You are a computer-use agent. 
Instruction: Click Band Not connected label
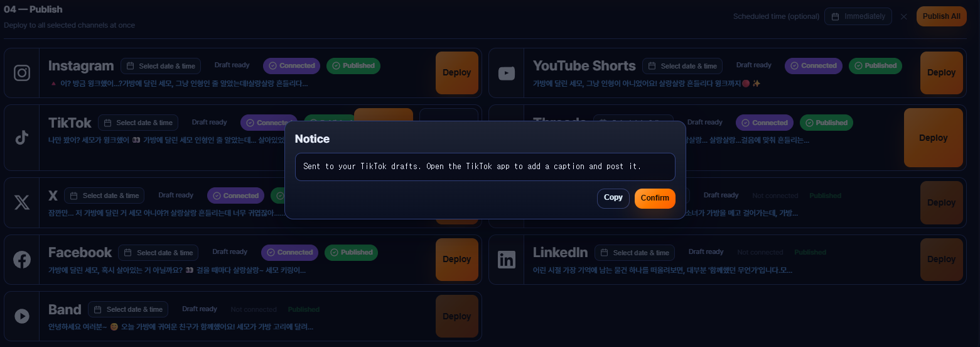[x=254, y=309]
